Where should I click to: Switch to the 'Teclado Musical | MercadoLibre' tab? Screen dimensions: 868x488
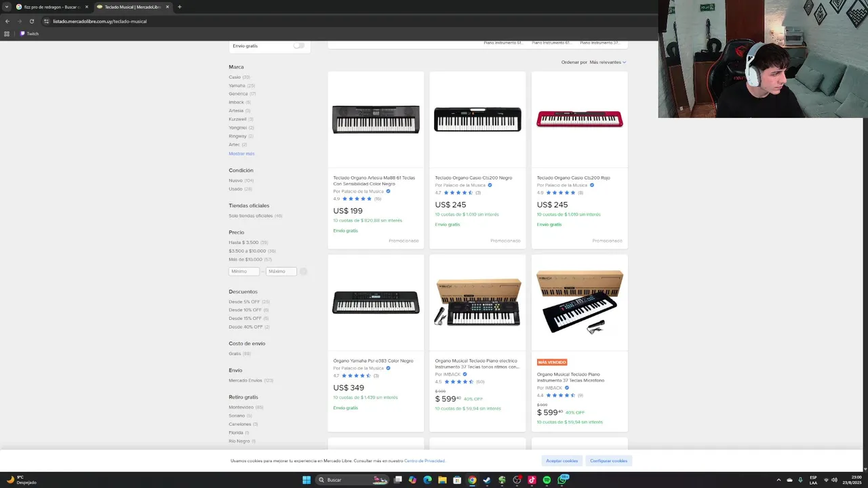pos(133,7)
